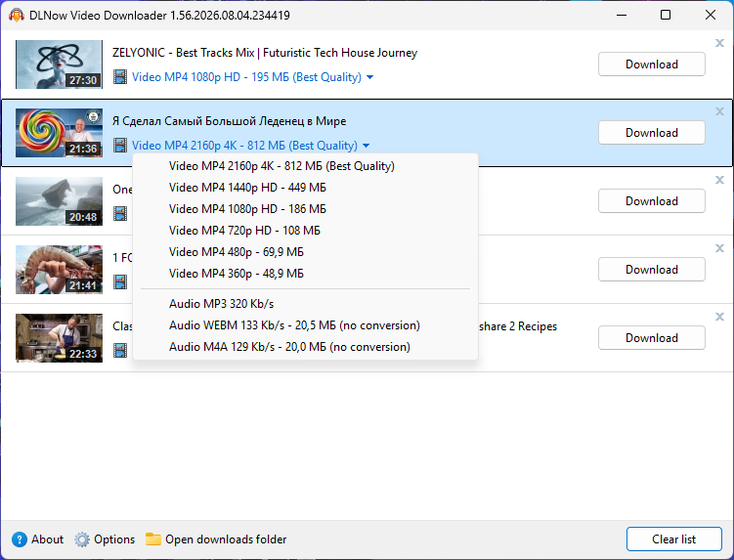This screenshot has height=560, width=734.
Task: Open the About link text
Action: 47,539
